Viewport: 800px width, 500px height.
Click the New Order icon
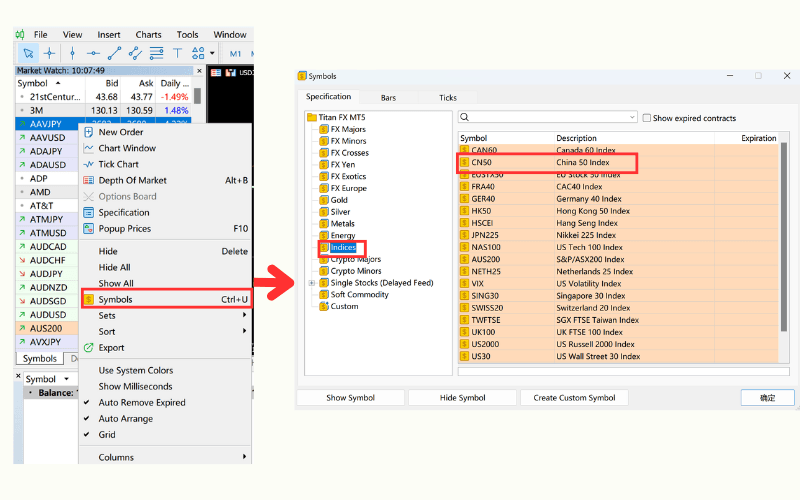coord(89,132)
